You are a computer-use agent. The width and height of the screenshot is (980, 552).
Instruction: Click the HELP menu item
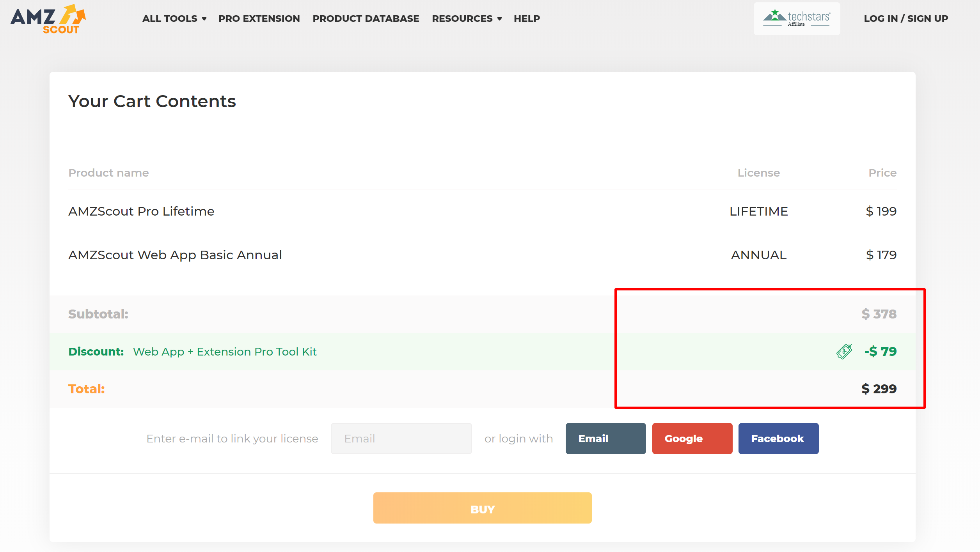click(527, 18)
